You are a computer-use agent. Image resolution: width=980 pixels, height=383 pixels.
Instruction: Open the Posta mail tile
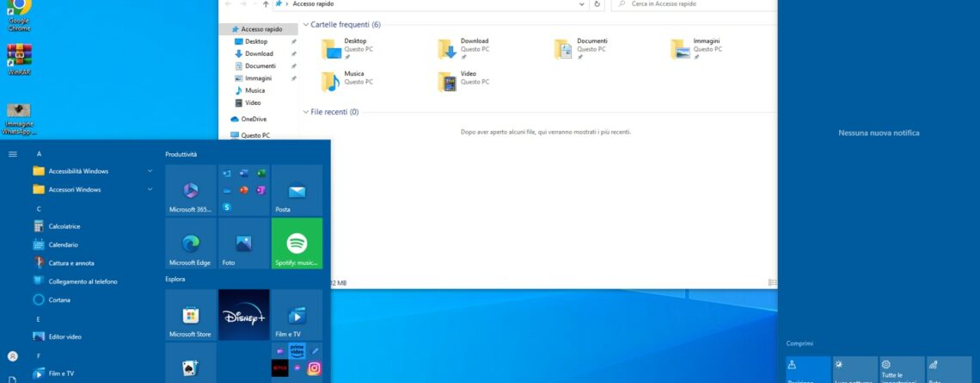297,191
